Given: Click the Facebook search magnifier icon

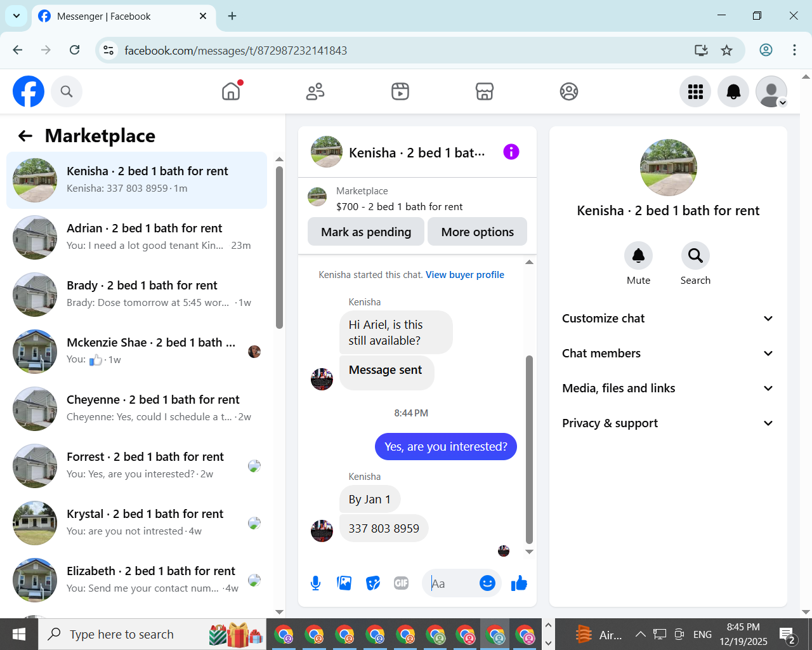Looking at the screenshot, I should point(67,91).
